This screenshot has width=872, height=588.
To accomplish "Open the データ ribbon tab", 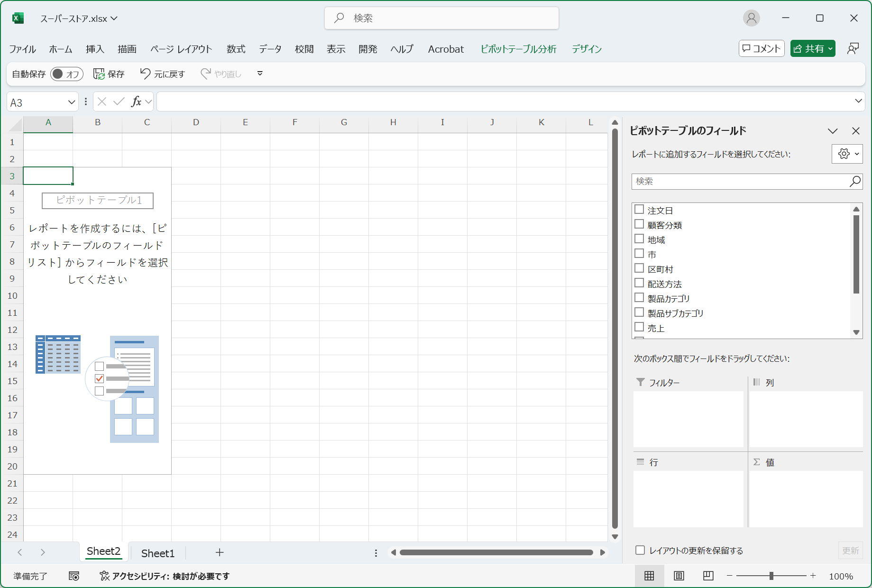I will (x=270, y=49).
